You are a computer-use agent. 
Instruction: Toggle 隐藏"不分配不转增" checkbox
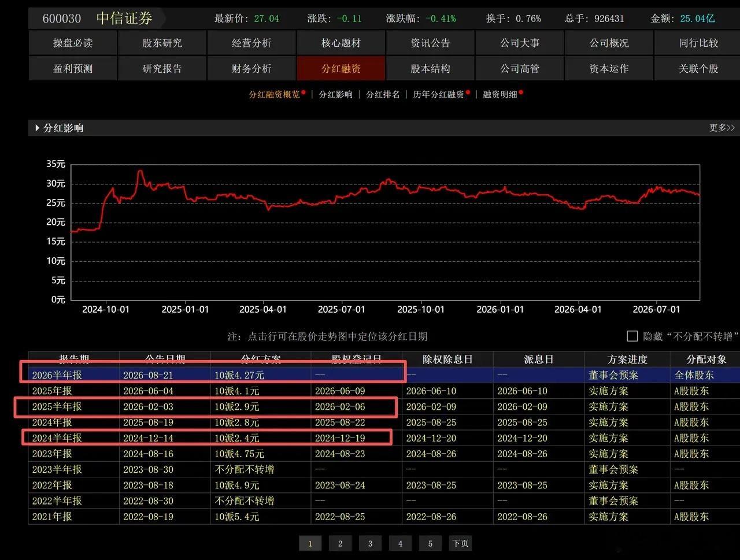pyautogui.click(x=632, y=336)
